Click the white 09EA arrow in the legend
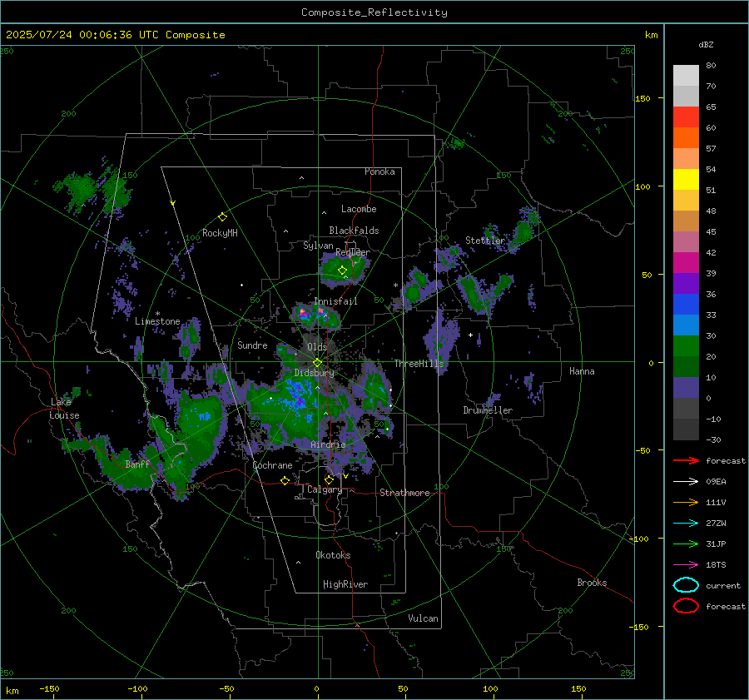Viewport: 749px width, 700px height. (686, 482)
